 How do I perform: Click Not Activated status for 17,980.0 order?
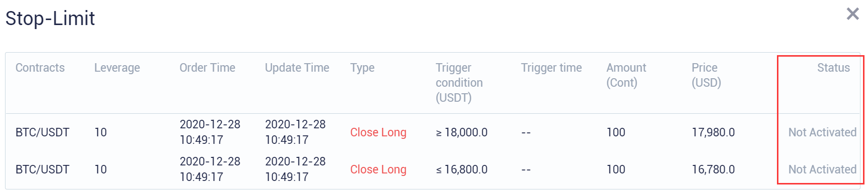coord(822,132)
